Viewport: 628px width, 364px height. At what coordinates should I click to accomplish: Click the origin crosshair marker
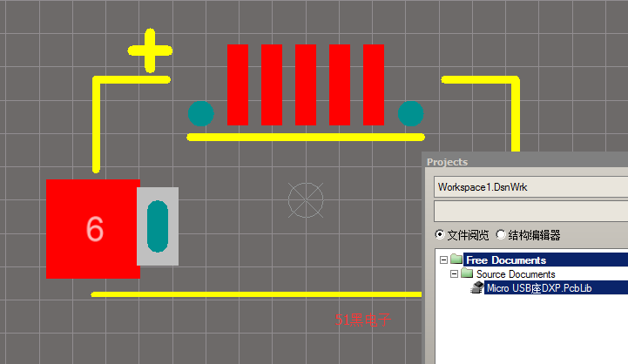tap(306, 200)
